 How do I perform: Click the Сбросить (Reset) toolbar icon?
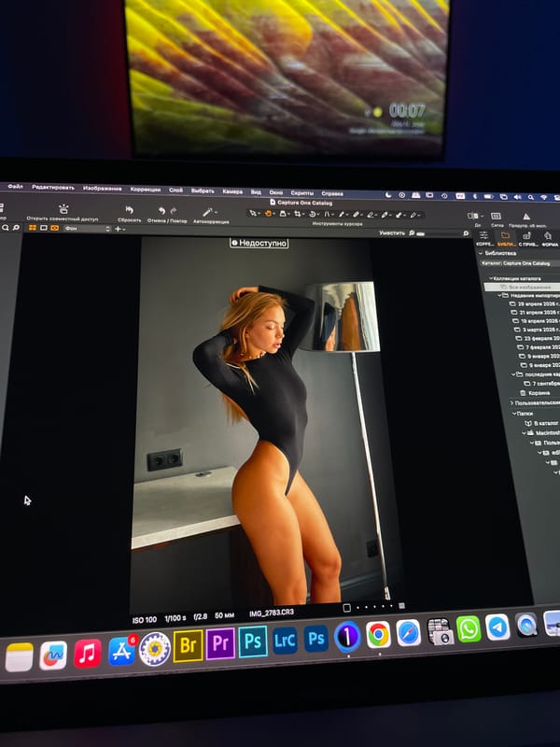click(129, 210)
